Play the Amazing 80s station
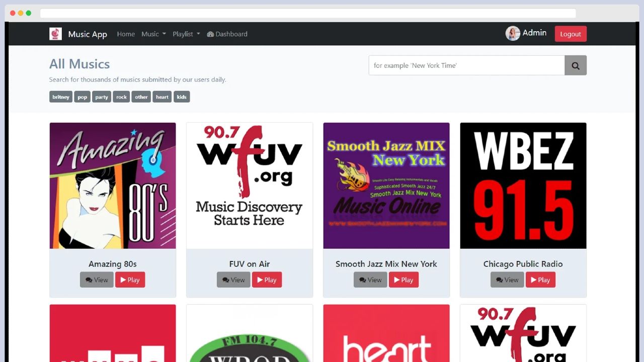Image resolution: width=644 pixels, height=362 pixels. point(130,280)
